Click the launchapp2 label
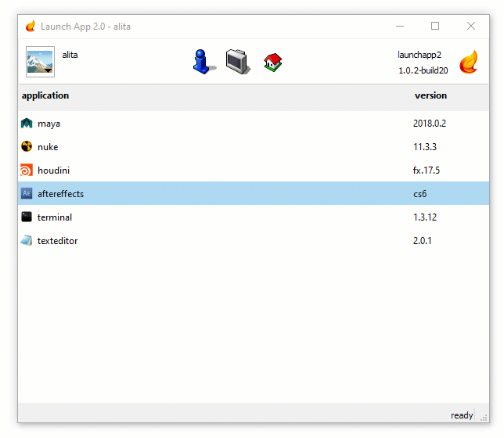The height and width of the screenshot is (438, 504). coord(419,55)
